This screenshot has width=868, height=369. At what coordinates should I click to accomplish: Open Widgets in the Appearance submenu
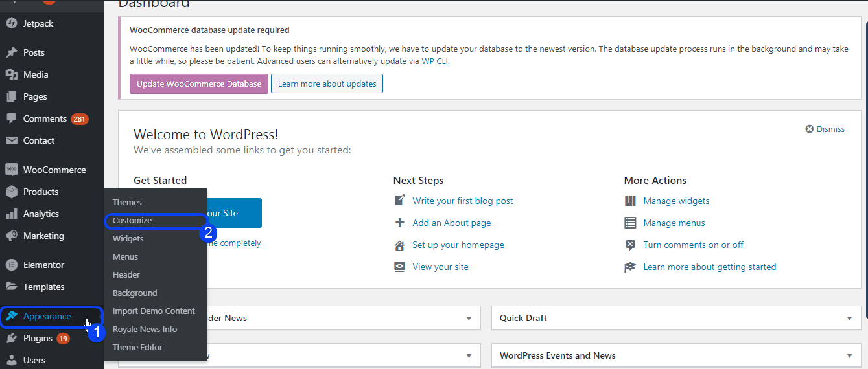128,238
